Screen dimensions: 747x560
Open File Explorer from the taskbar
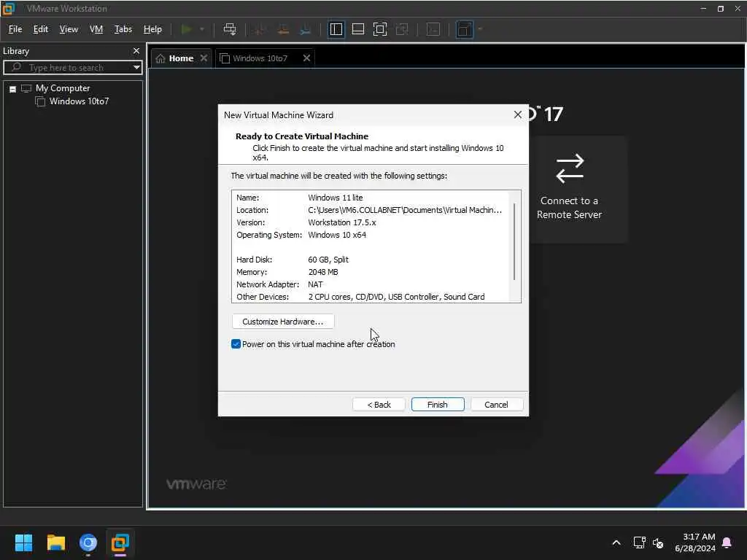click(55, 542)
